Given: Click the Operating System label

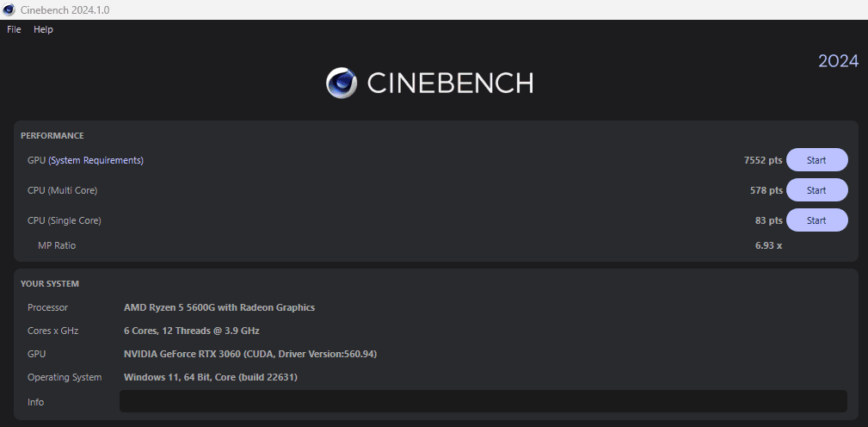Looking at the screenshot, I should pos(65,377).
